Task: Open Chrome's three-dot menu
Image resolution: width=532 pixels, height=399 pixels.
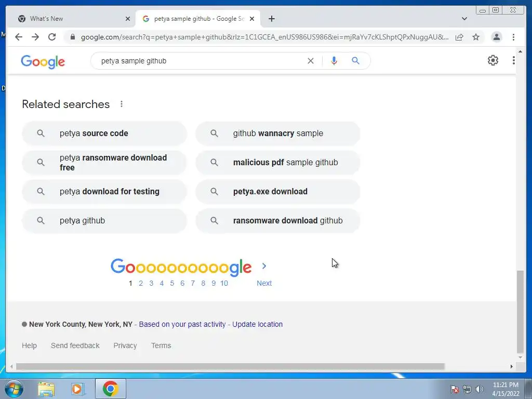Action: [513, 37]
